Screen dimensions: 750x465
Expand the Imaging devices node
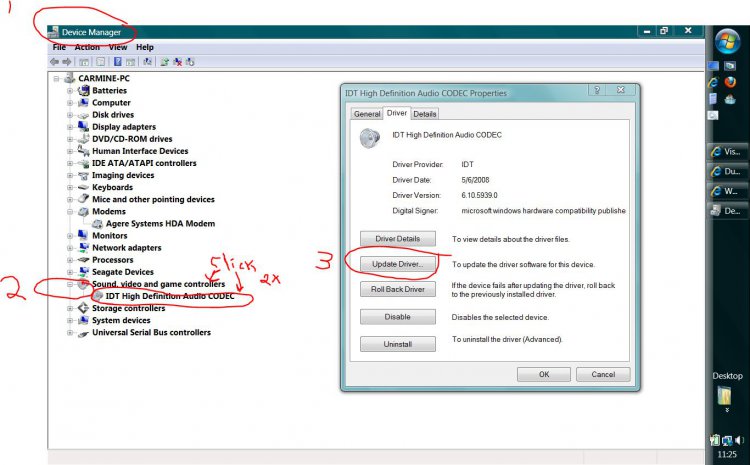tap(70, 175)
